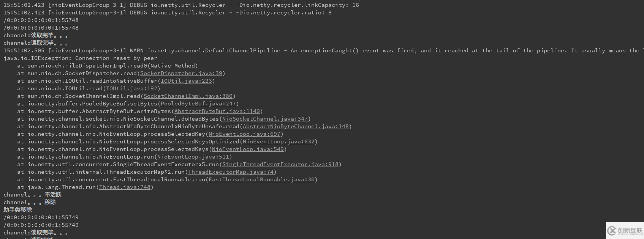This screenshot has width=644, height=239.
Task: Go to AbstractNioByteChannel.java:148
Action: pyautogui.click(x=296, y=126)
